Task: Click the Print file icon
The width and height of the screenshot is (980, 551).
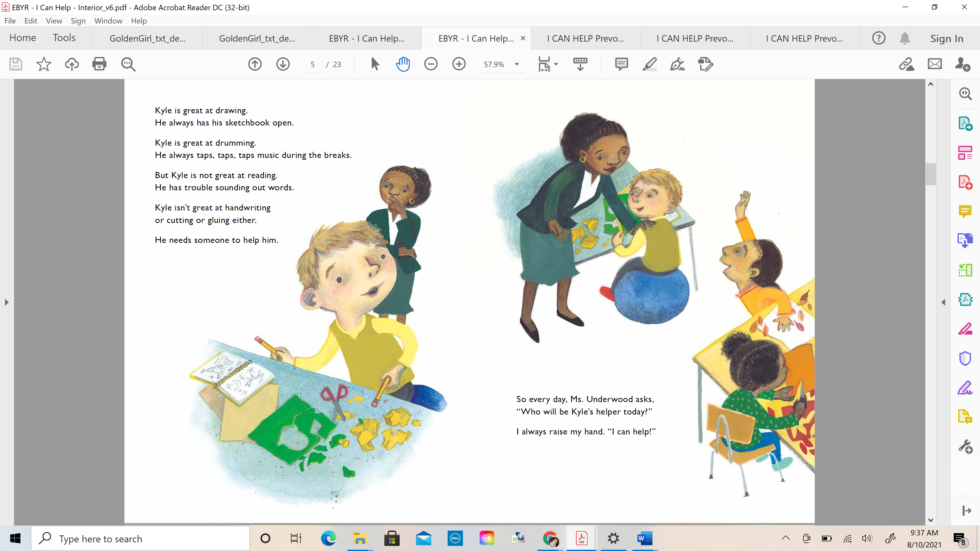Action: click(99, 64)
